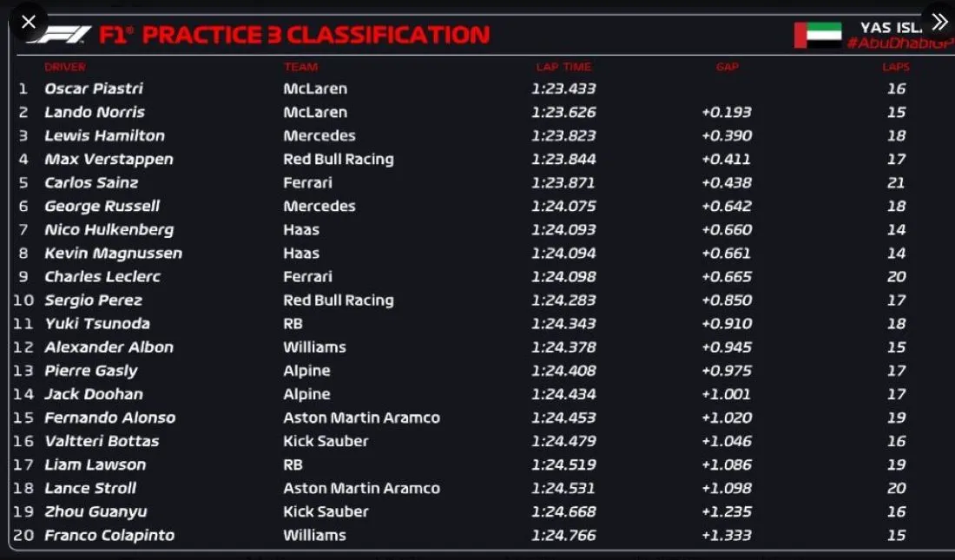Click the Red Bull Racing team for Sergio Perez
Image resolution: width=955 pixels, height=560 pixels.
(x=338, y=300)
